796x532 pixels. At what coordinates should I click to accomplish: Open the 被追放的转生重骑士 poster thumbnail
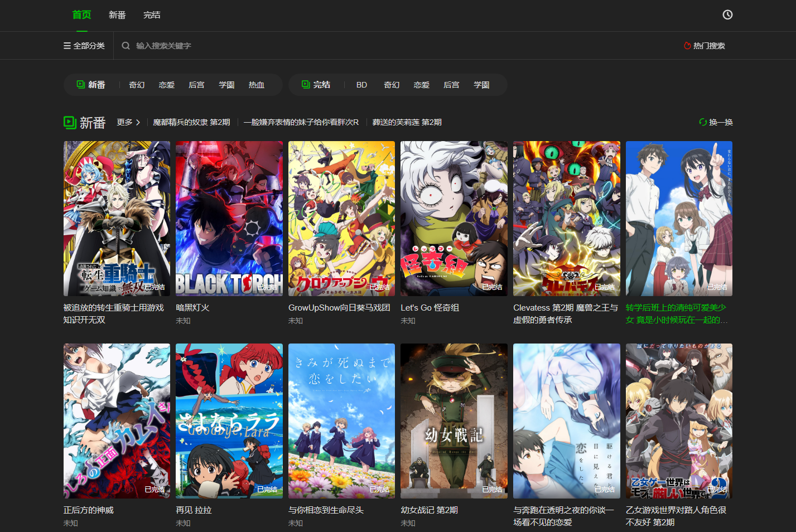[x=117, y=219]
